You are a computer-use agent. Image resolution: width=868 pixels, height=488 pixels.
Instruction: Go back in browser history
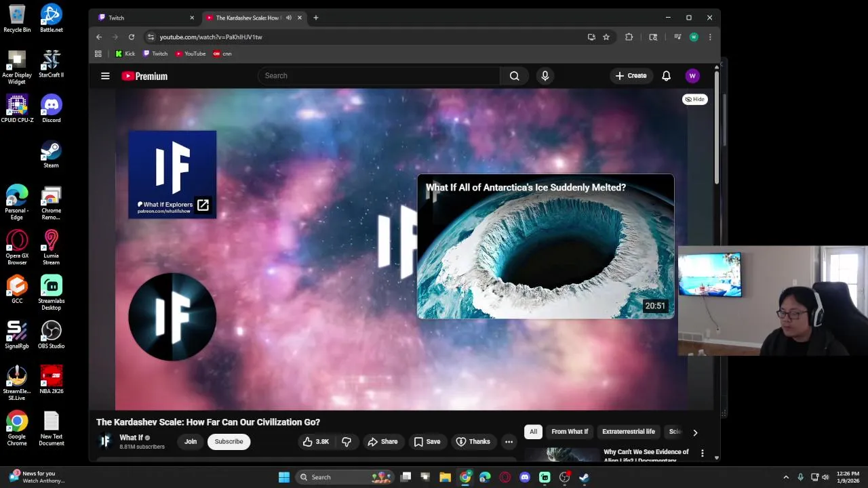coord(99,37)
